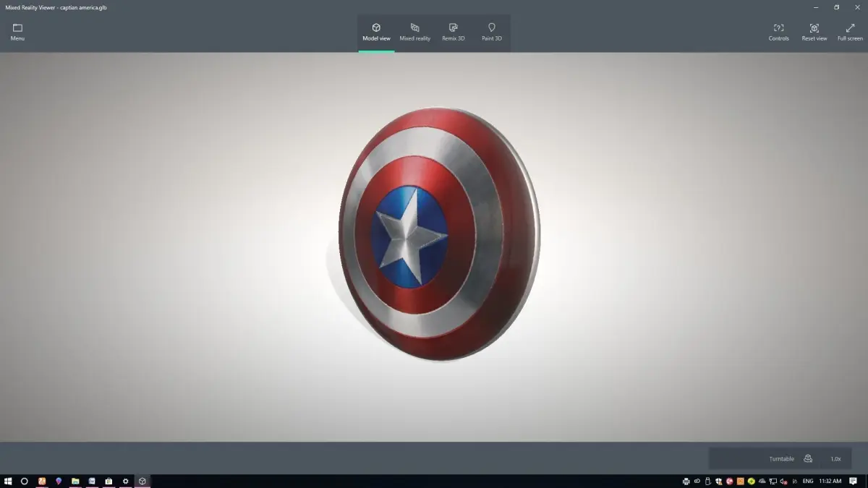Click the printer tray icon

(x=686, y=481)
